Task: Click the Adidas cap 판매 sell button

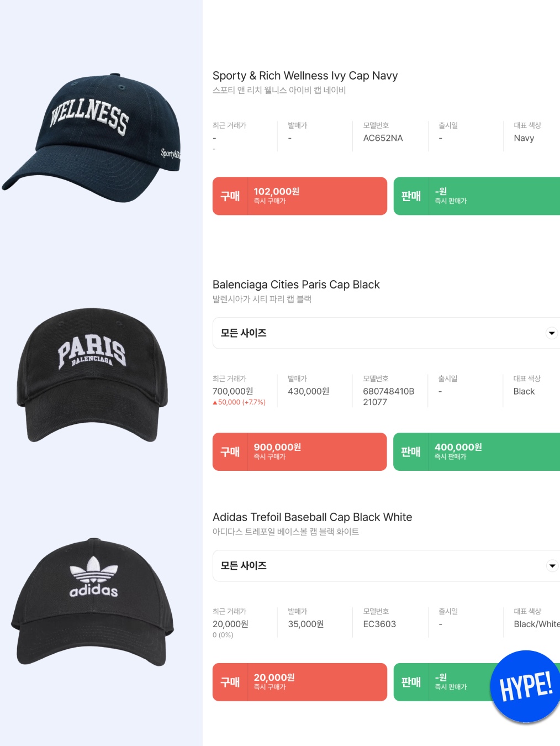Action: click(442, 682)
